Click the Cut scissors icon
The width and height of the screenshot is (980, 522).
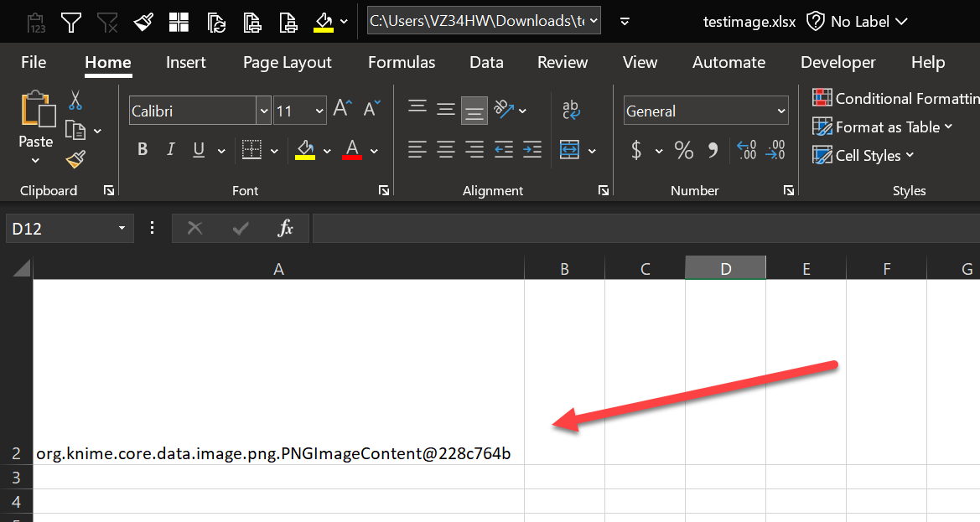point(75,101)
